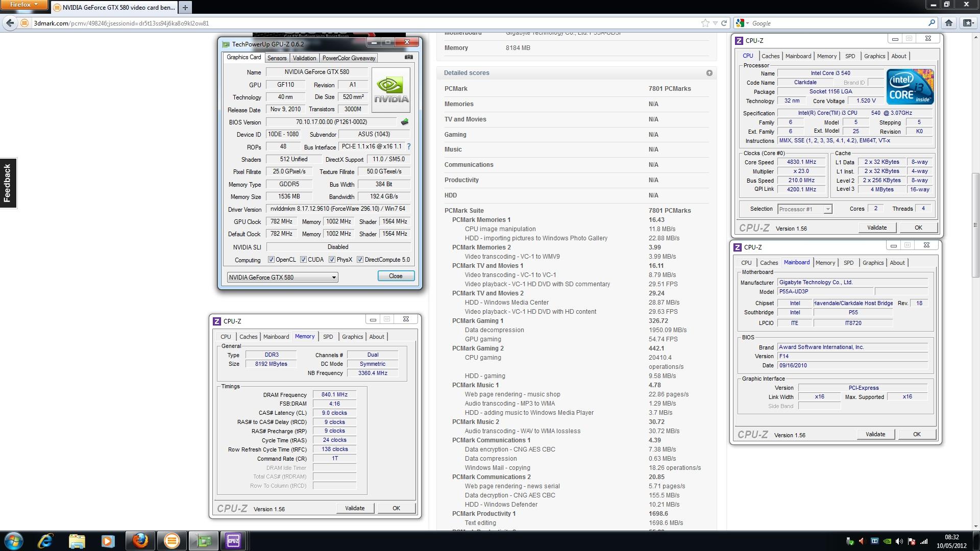This screenshot has width=980, height=551.
Task: Click the BIOS save chip icon in GPU-Z
Action: (x=405, y=122)
